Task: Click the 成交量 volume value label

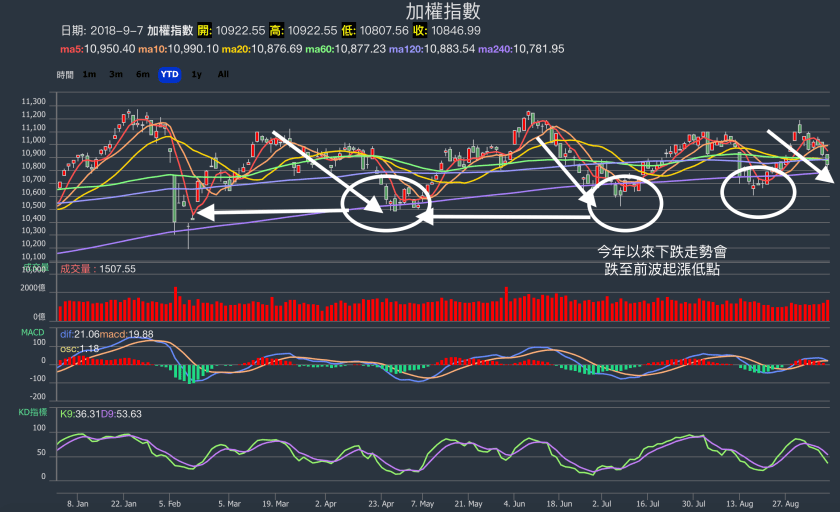Action: pos(98,269)
